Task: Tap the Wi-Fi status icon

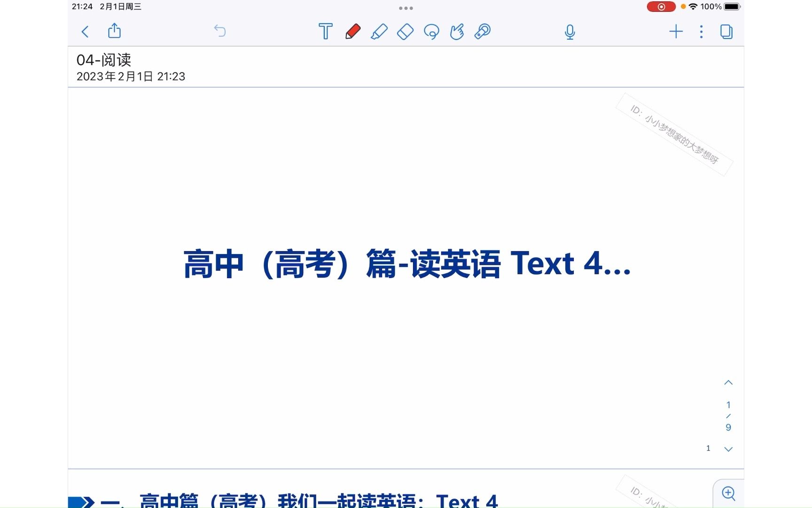Action: click(x=693, y=7)
